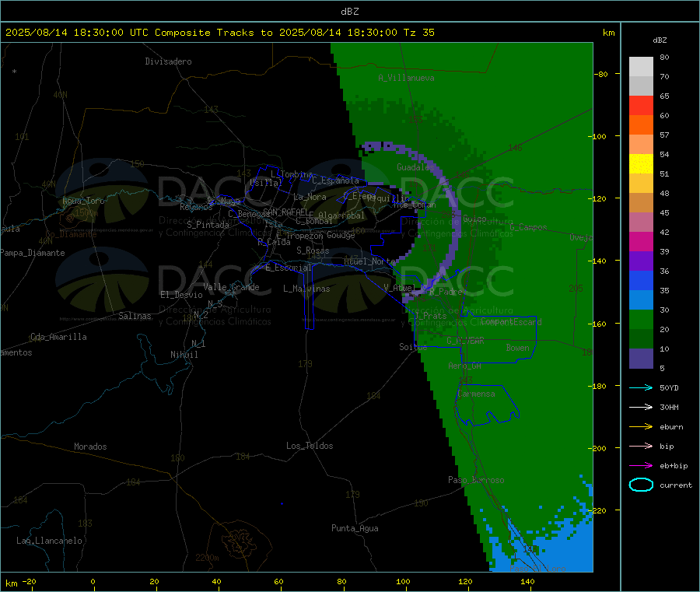
Task: Click the yellow eburn arrow in legend
Action: [641, 427]
